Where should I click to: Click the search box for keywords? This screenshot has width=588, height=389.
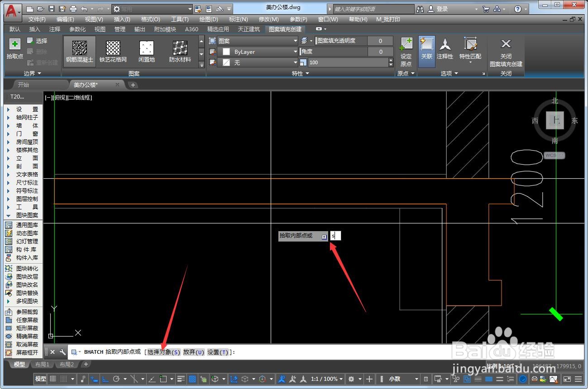point(373,9)
